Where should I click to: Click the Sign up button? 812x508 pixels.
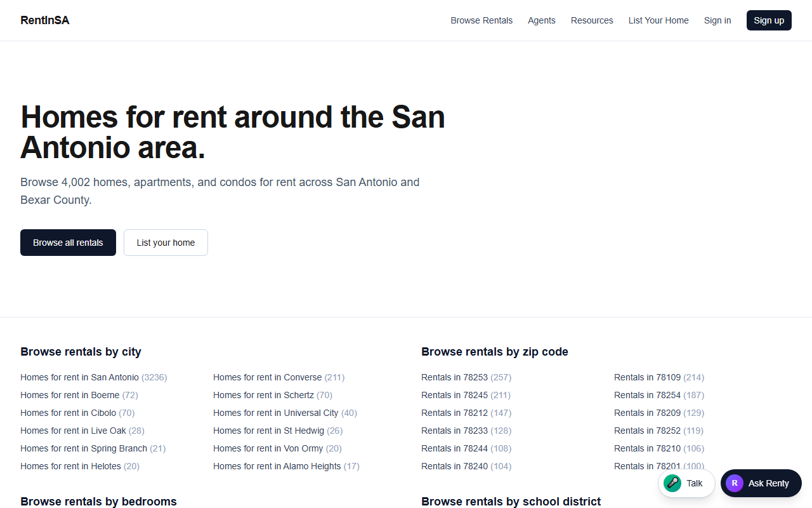[769, 20]
